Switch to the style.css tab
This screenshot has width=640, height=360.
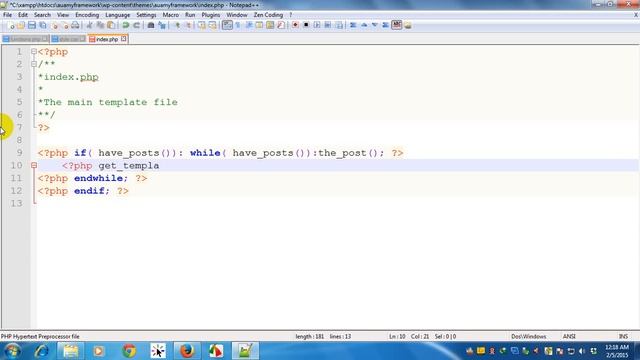[69, 39]
